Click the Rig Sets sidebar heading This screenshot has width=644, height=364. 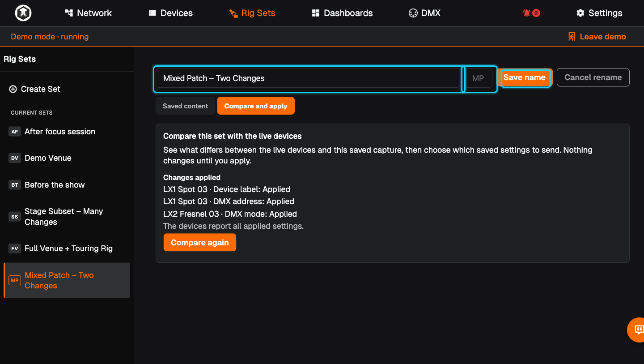tap(20, 59)
